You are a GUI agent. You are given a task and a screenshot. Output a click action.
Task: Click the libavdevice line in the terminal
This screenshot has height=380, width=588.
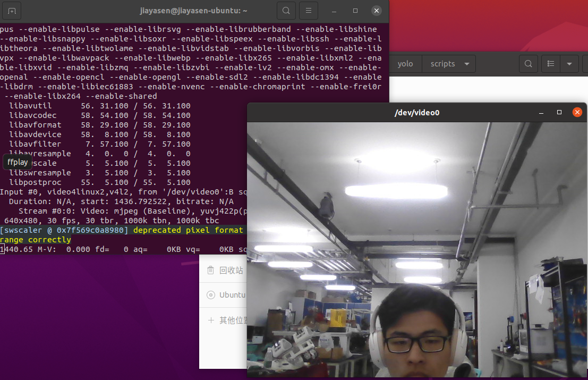99,134
